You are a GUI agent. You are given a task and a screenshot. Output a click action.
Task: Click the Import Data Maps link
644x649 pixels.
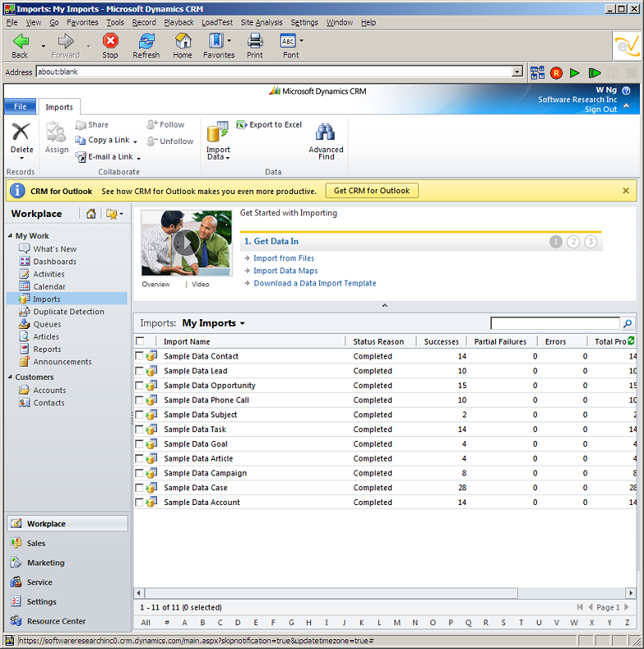[x=286, y=271]
